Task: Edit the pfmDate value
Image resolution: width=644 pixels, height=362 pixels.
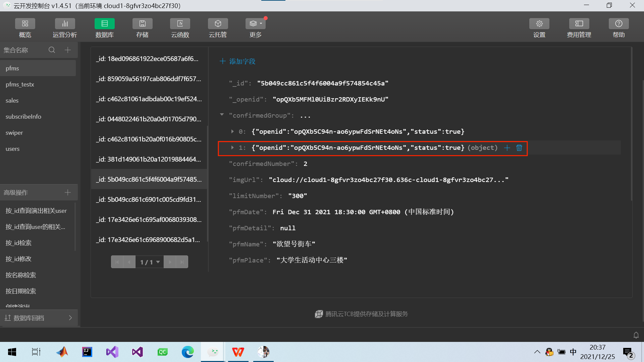Action: point(363,212)
